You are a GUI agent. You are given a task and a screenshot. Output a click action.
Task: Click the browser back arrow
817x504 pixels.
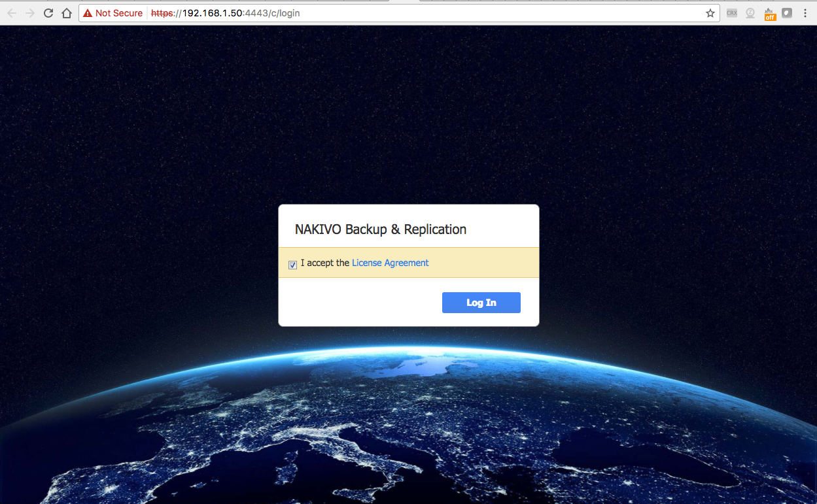(x=12, y=13)
